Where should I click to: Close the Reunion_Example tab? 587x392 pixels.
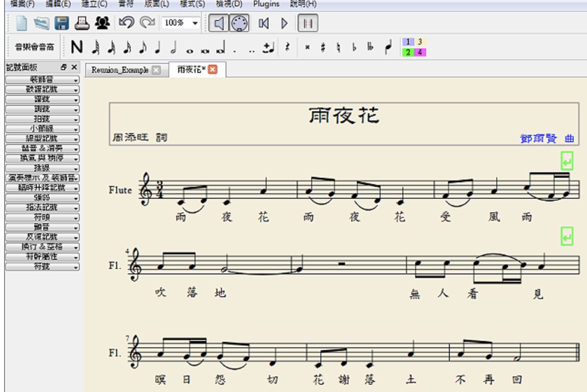click(156, 70)
